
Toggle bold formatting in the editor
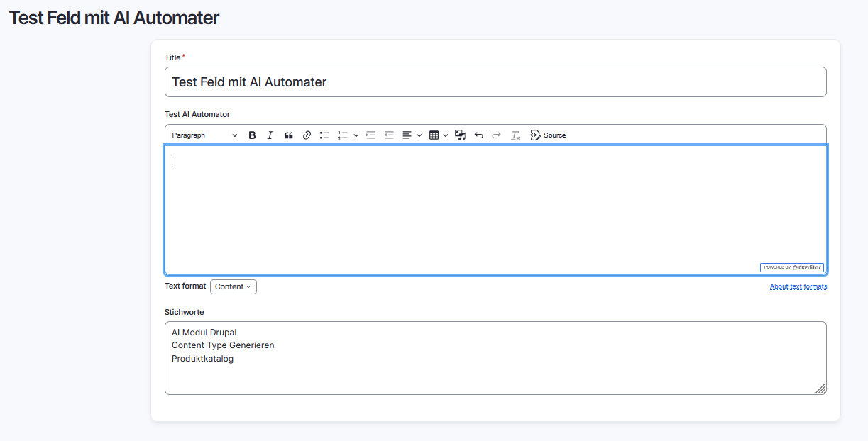(x=252, y=135)
